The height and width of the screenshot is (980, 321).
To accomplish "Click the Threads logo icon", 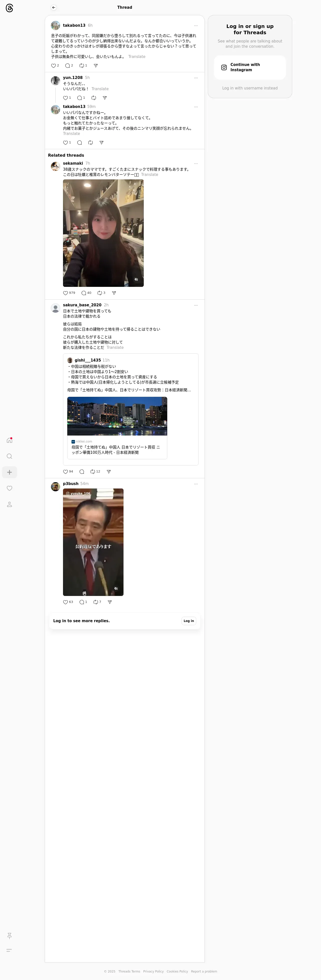I will click(9, 8).
